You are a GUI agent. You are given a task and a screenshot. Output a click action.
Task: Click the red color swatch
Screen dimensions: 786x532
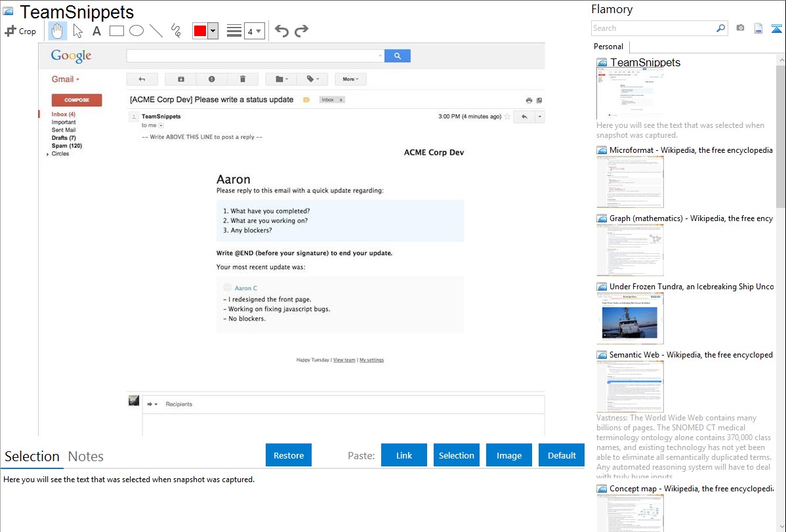point(200,31)
